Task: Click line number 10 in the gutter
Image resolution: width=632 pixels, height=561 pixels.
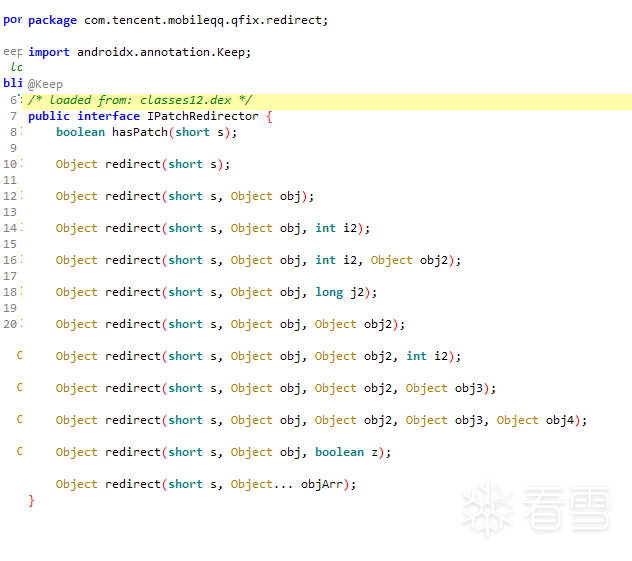Action: pyautogui.click(x=10, y=164)
